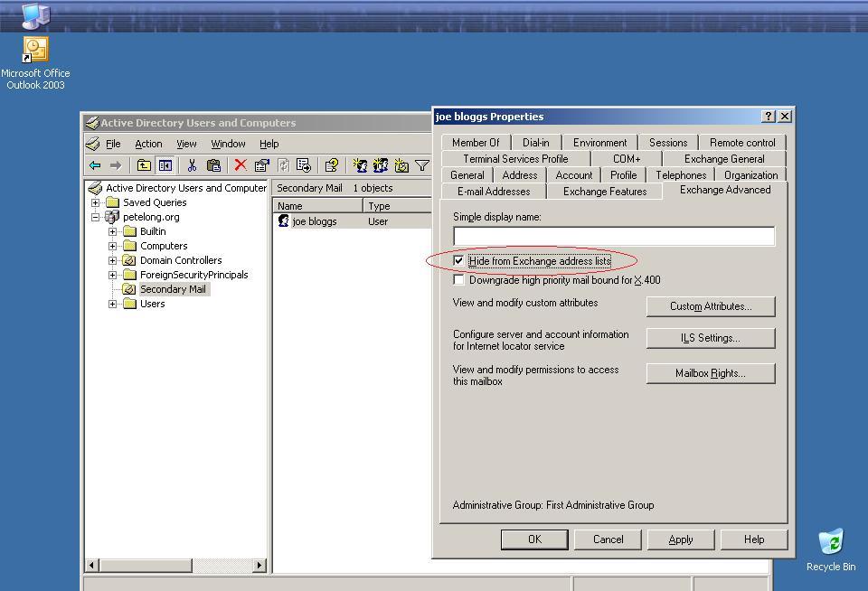The height and width of the screenshot is (591, 868).
Task: Expand the Users folder
Action: [112, 304]
